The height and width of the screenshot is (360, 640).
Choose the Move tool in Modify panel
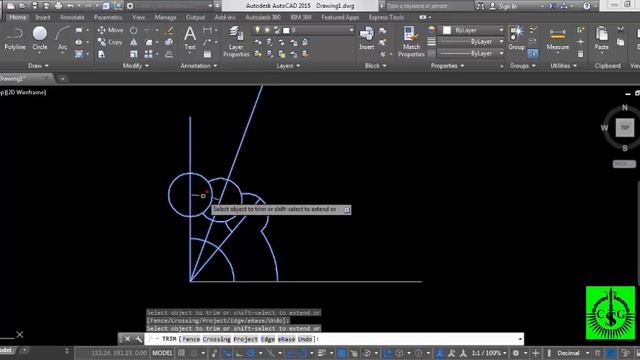[x=110, y=30]
